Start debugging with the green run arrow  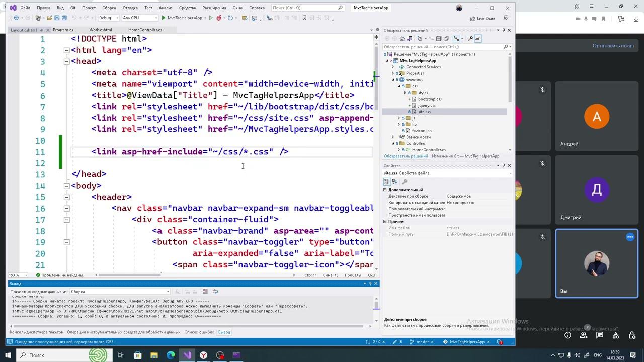[x=163, y=18]
